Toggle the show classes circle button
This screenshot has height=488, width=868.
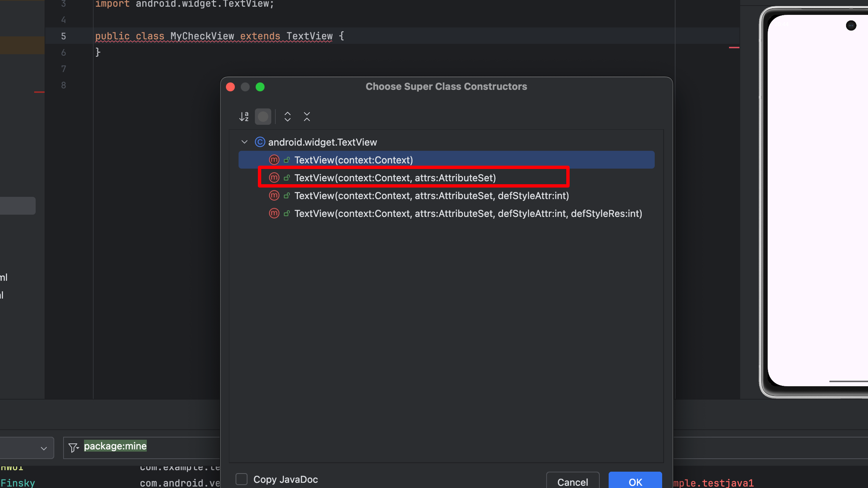[263, 117]
